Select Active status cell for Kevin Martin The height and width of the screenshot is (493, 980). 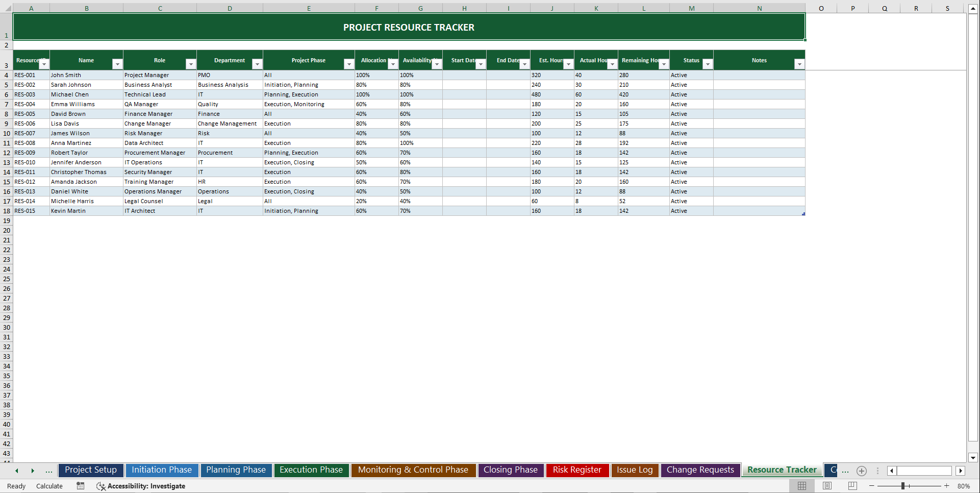coord(691,211)
